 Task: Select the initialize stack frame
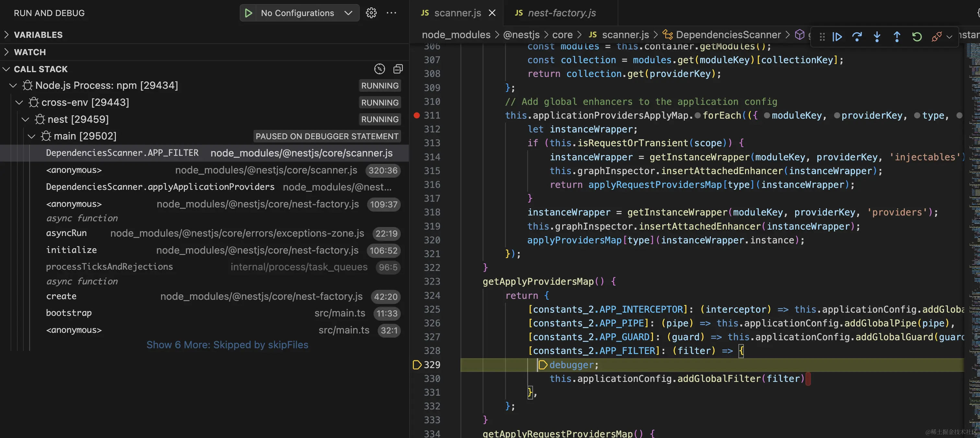click(204, 250)
